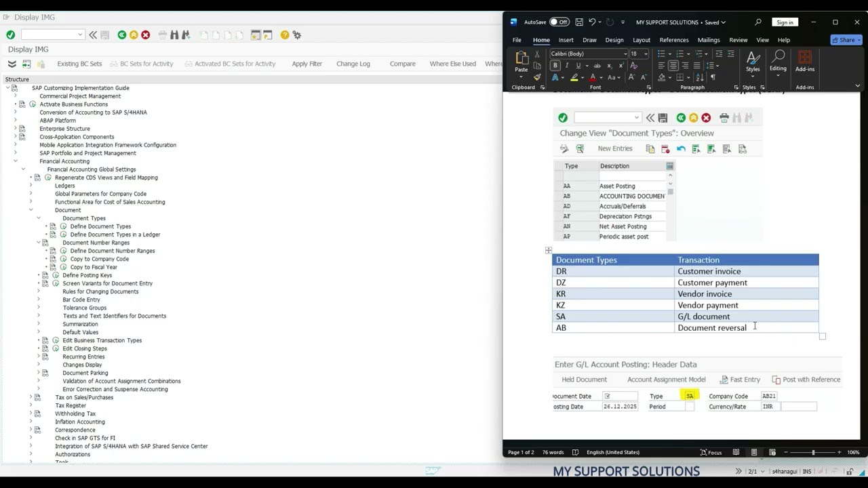The image size is (868, 488).
Task: Click the SAP red Cancel icon
Action: tap(145, 35)
